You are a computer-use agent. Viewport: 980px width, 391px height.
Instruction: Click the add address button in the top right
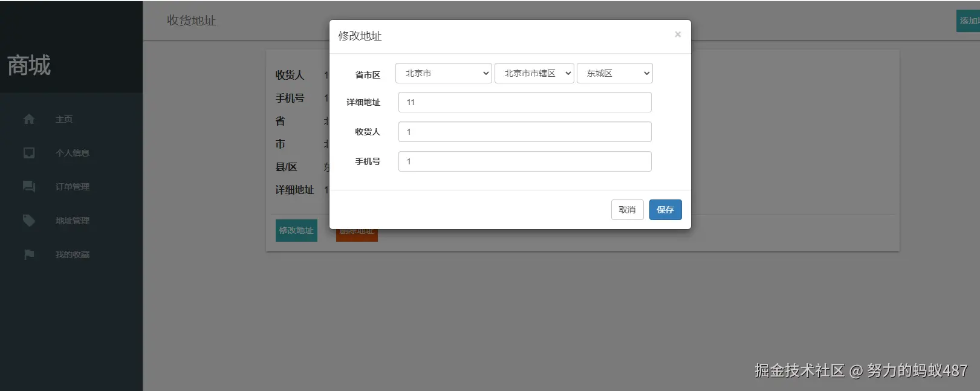pos(968,21)
